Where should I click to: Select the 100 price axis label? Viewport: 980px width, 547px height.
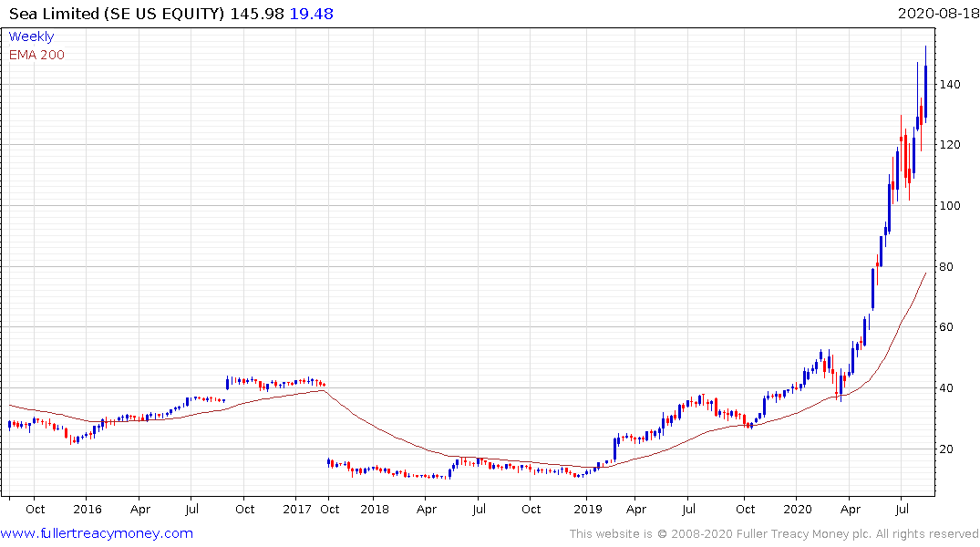[x=952, y=206]
